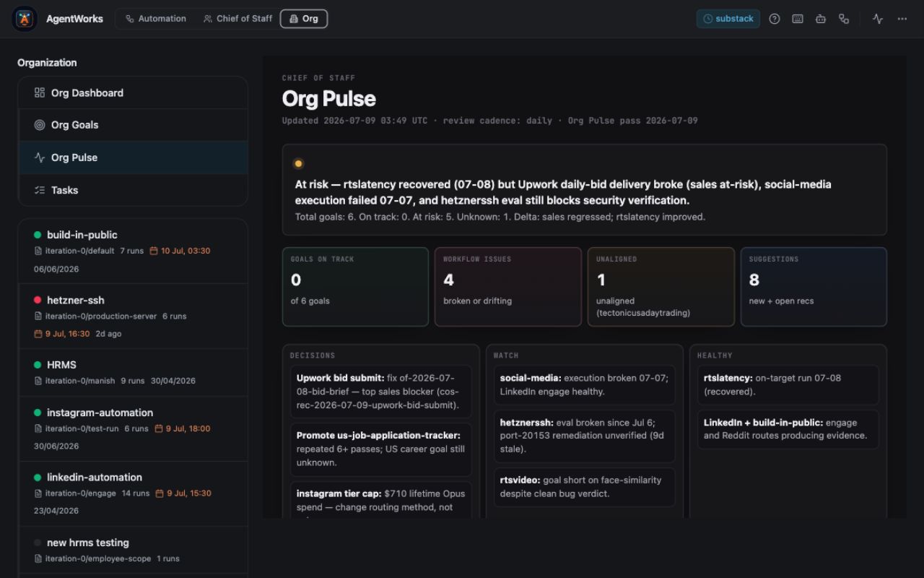Click the Org Dashboard grid icon
This screenshot has height=578, width=924.
click(x=40, y=92)
